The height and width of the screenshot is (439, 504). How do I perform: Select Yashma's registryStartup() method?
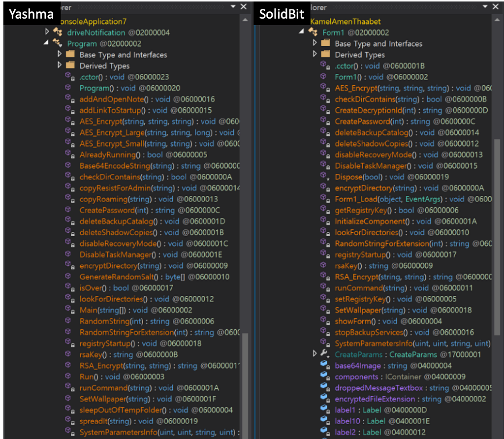(x=140, y=344)
